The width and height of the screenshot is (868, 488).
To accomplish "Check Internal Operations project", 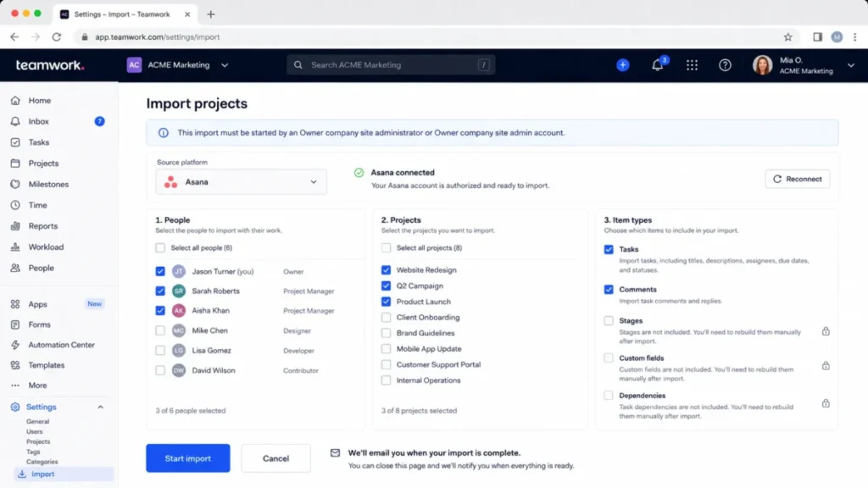I will coord(386,380).
